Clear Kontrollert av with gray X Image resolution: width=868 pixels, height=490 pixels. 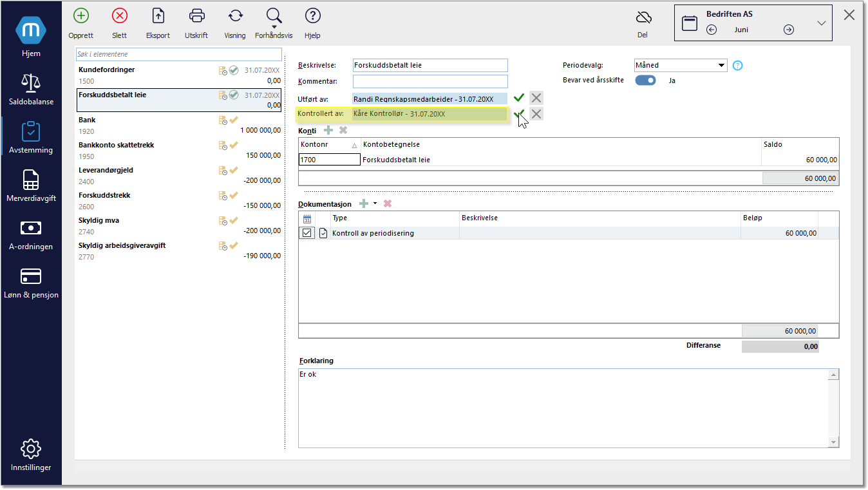coord(536,114)
